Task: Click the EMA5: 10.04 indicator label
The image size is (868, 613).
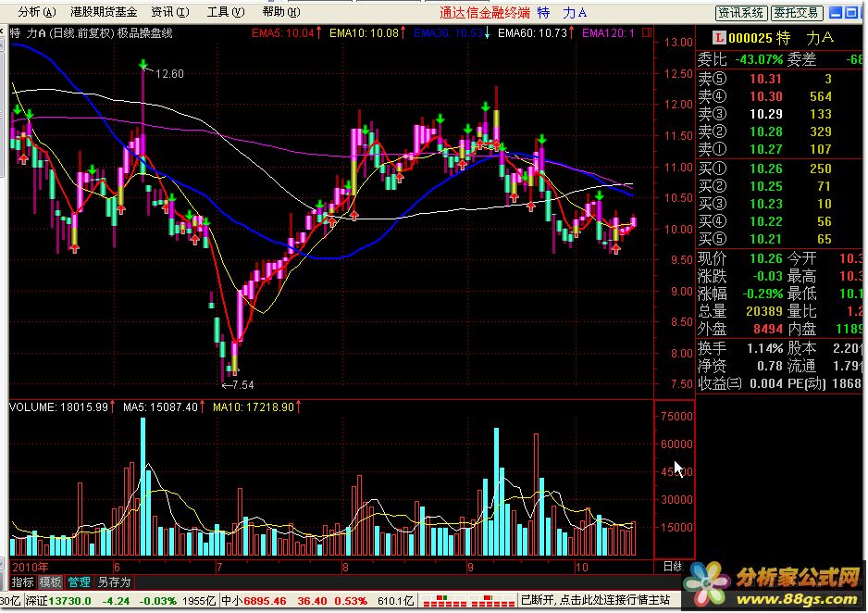Action: click(x=286, y=33)
